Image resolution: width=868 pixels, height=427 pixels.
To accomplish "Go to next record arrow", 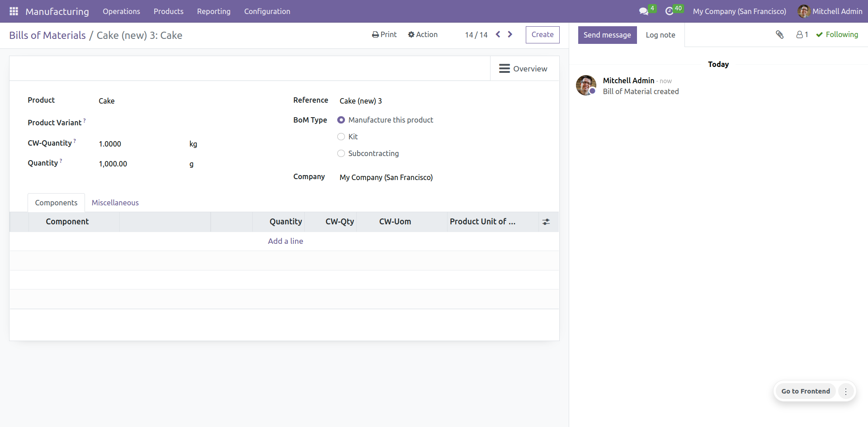I will click(510, 34).
